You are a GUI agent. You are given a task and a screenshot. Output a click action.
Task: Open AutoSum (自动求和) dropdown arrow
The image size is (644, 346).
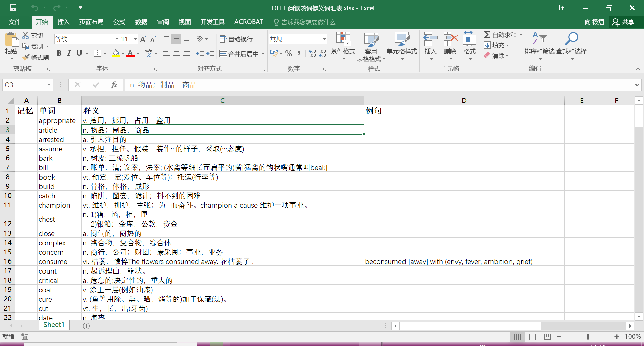[x=521, y=35]
